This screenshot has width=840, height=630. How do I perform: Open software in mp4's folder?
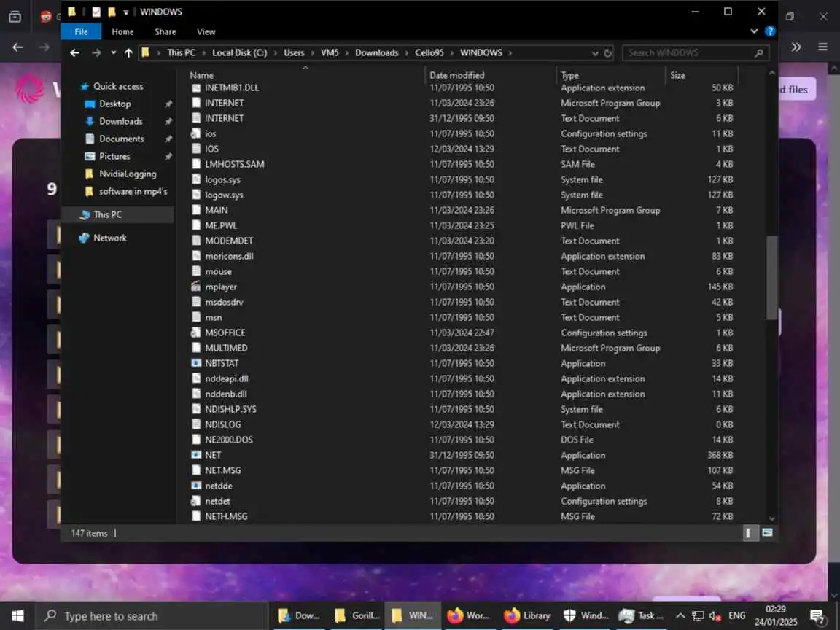coord(133,191)
